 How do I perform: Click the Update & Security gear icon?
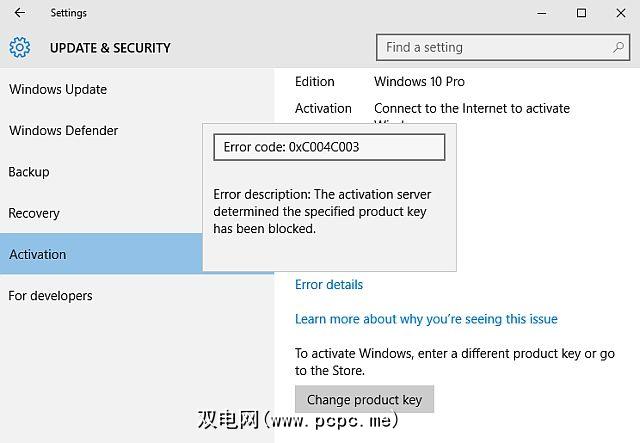pyautogui.click(x=20, y=47)
